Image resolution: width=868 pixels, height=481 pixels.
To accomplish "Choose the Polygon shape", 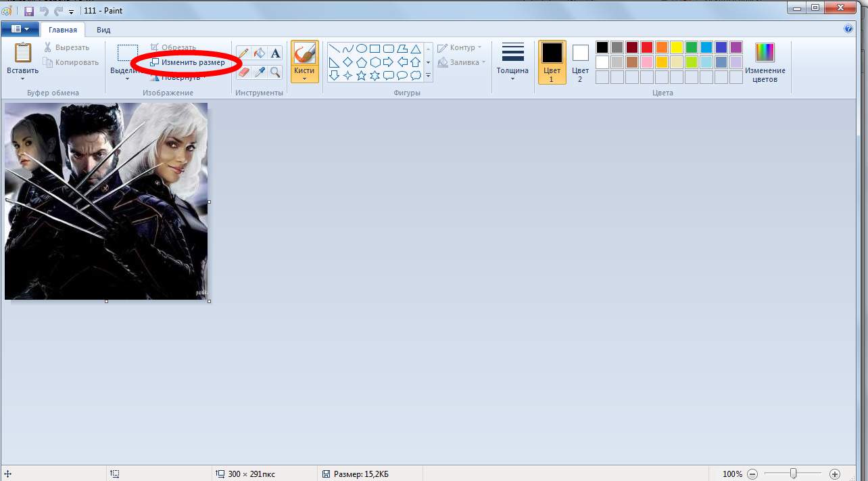I will [x=402, y=49].
